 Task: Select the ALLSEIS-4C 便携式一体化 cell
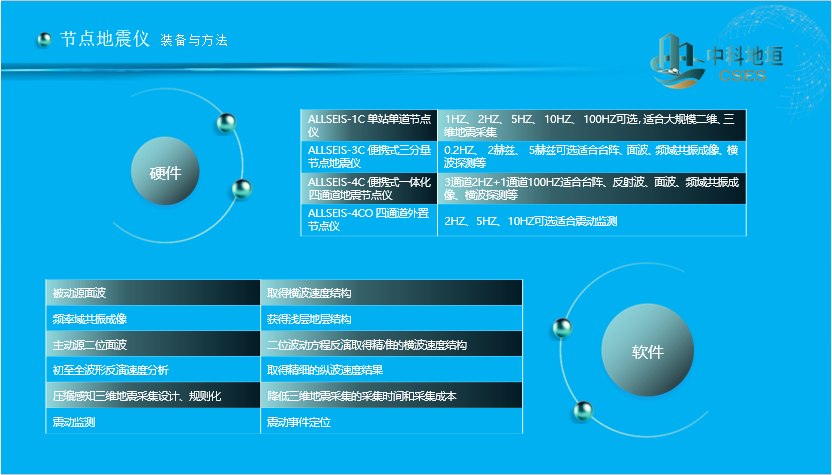tap(369, 188)
